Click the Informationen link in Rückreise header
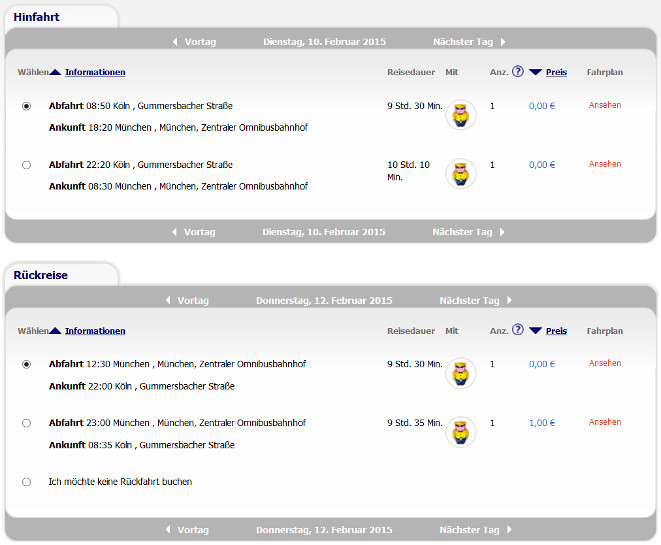The width and height of the screenshot is (661, 545). tap(95, 331)
